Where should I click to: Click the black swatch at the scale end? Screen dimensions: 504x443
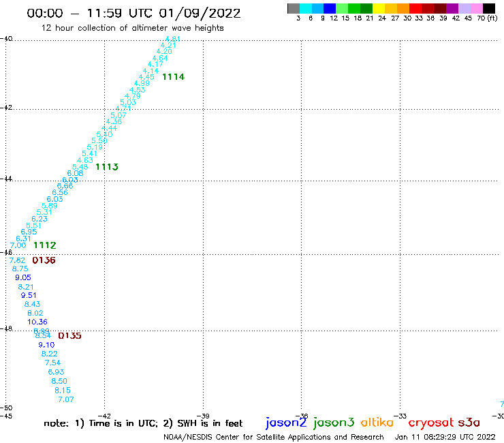tap(489, 9)
